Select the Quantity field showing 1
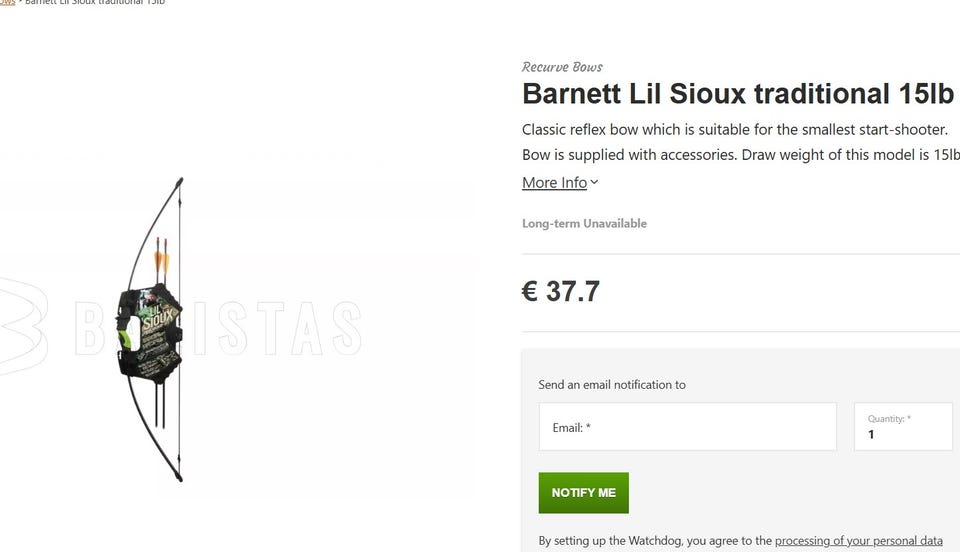 tap(903, 427)
